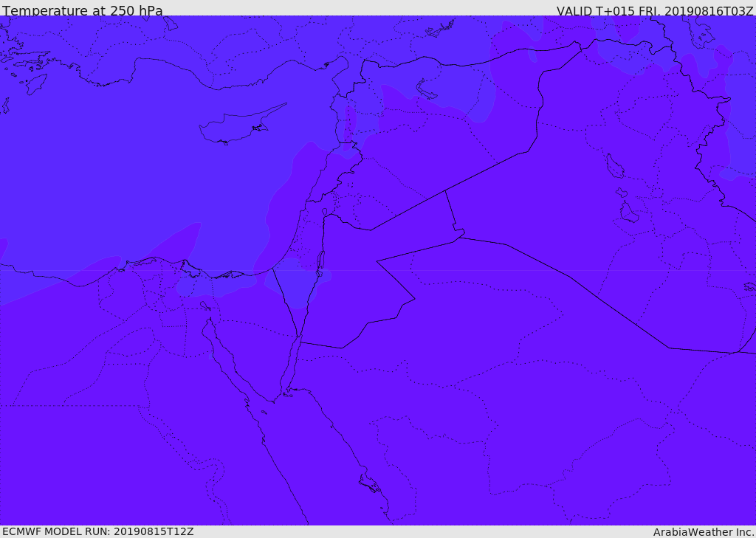The height and width of the screenshot is (538, 756).
Task: Click the 'ECMWF MODEL RUN: 20190815T12Z' text
Action: click(98, 531)
